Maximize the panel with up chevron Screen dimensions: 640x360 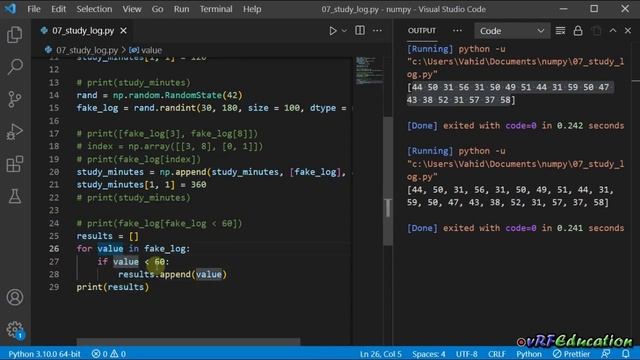pyautogui.click(x=613, y=31)
